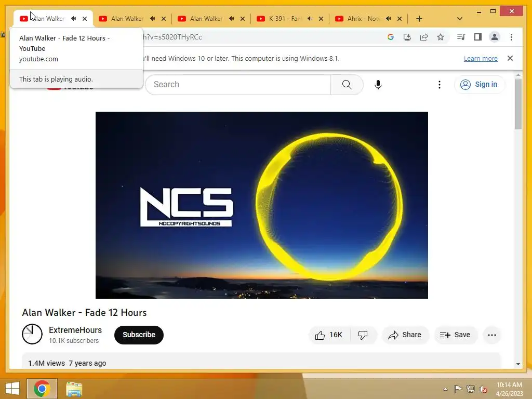This screenshot has height=399, width=532.
Task: Show hidden system tray icons
Action: (445, 389)
